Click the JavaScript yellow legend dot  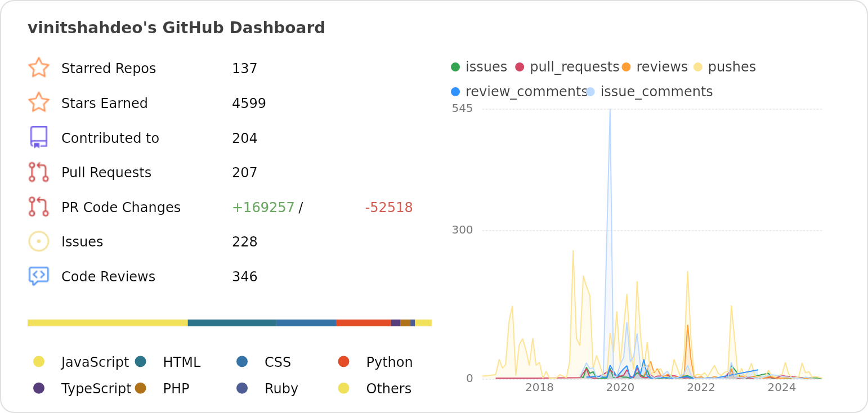(x=39, y=361)
